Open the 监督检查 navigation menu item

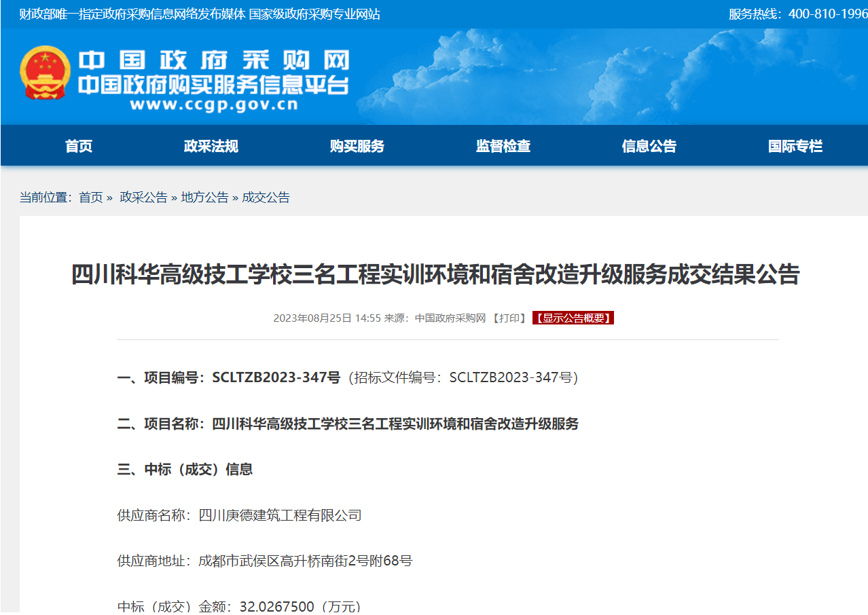(503, 146)
